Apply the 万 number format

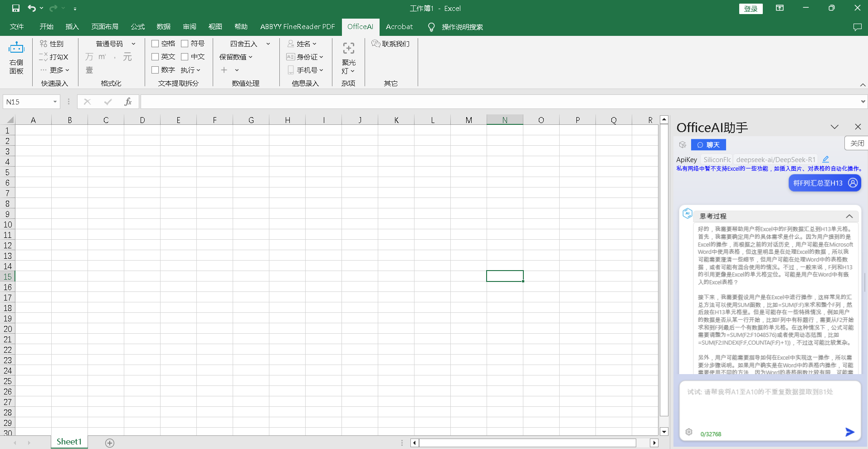(x=89, y=57)
